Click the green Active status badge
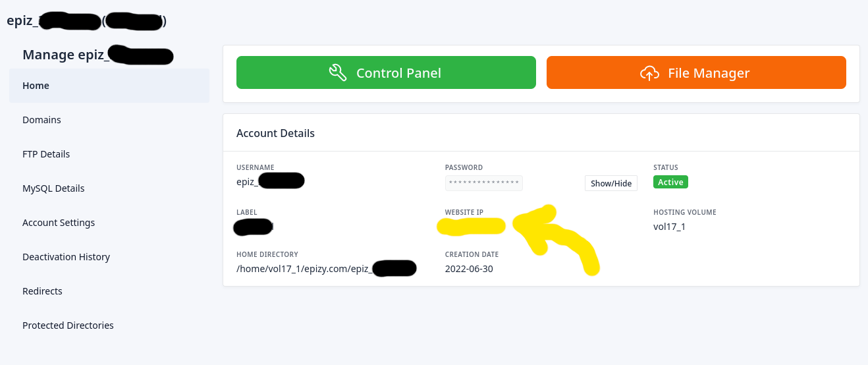 click(x=670, y=182)
